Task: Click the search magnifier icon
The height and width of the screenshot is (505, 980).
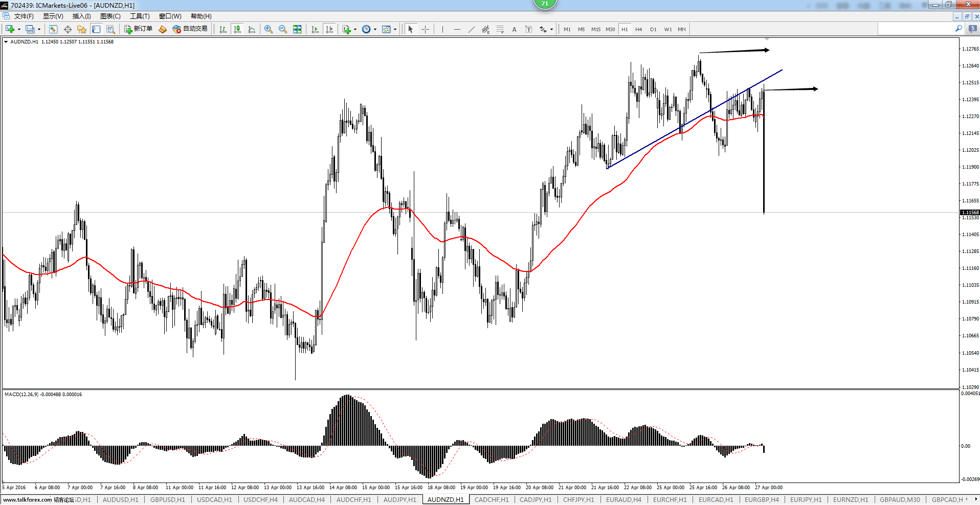Action: [959, 29]
